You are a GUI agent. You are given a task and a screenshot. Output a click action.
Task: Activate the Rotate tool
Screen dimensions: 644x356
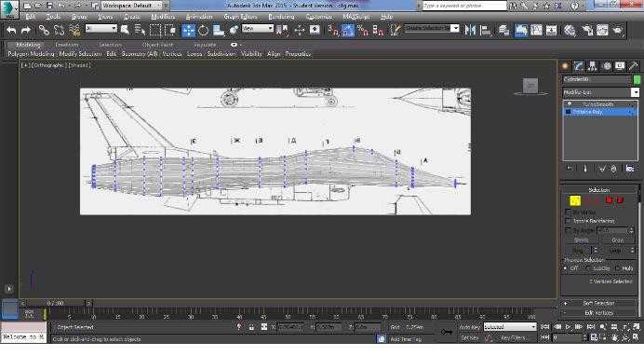[x=203, y=30]
